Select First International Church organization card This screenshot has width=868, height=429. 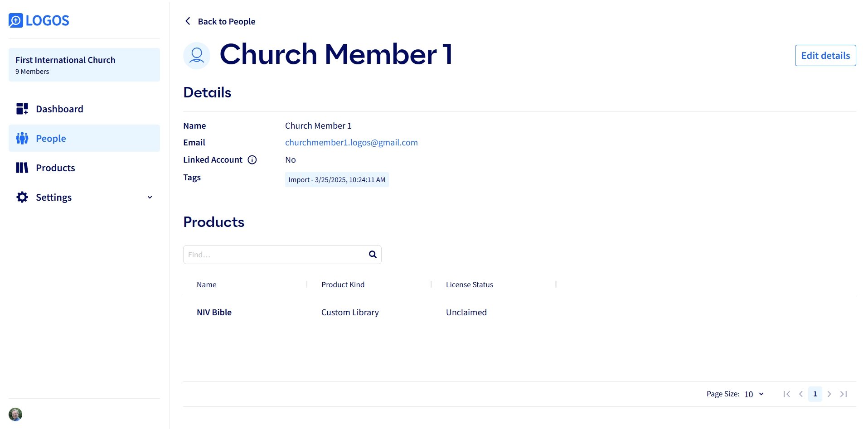click(84, 65)
